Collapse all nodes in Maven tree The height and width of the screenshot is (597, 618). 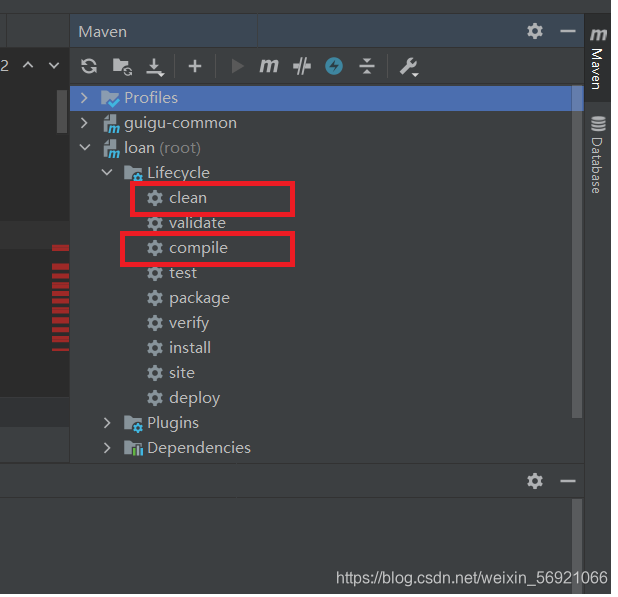click(x=367, y=66)
